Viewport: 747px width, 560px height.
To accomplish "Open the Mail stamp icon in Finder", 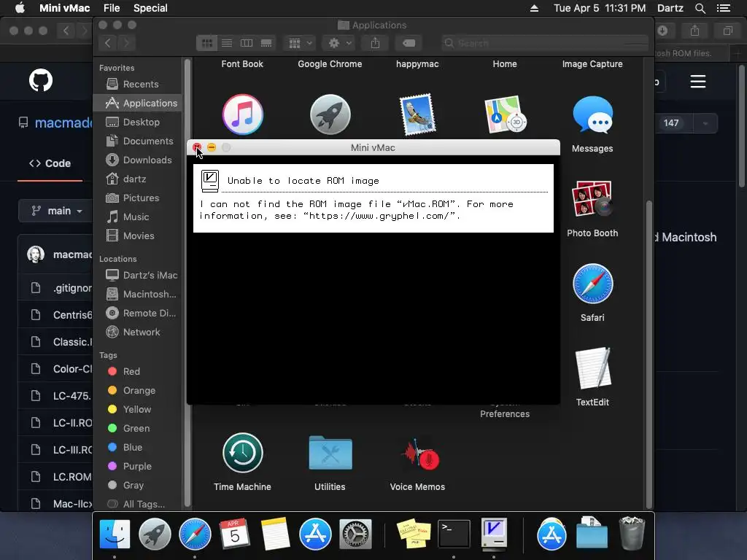I will [418, 114].
